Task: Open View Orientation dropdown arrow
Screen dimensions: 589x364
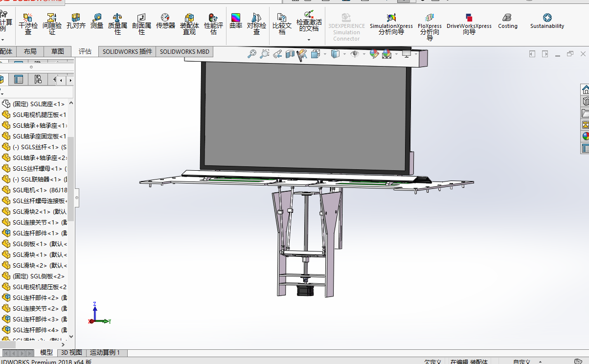Action: tap(324, 54)
